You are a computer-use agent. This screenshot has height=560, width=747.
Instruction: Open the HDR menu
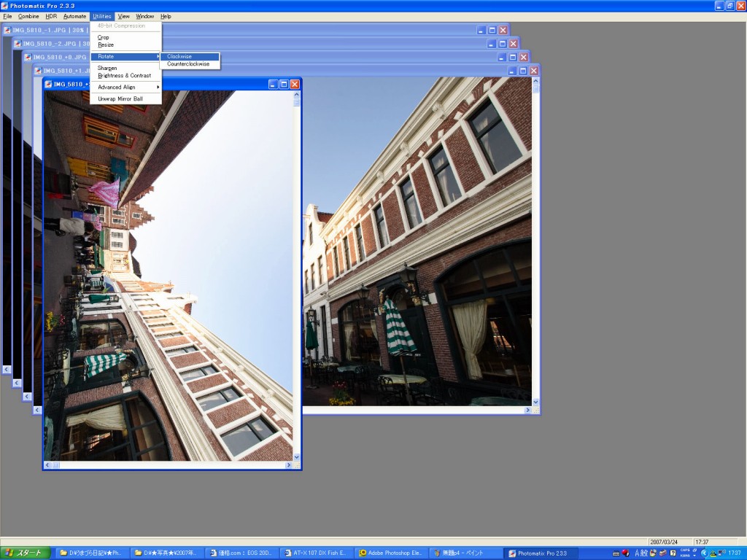pos(52,16)
